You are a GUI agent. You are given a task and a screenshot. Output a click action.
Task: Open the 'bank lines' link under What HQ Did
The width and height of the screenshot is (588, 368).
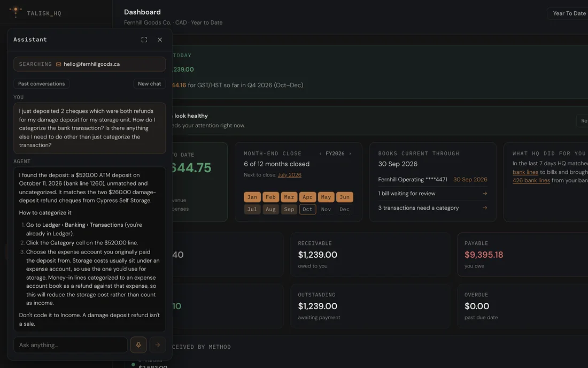525,172
